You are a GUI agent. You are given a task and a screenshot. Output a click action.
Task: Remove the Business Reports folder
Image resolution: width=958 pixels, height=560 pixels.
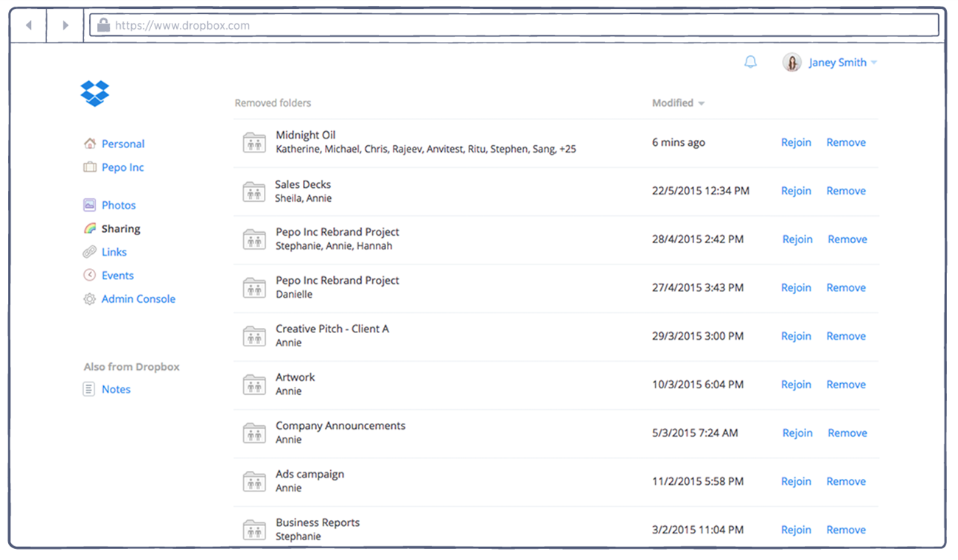pyautogui.click(x=845, y=530)
